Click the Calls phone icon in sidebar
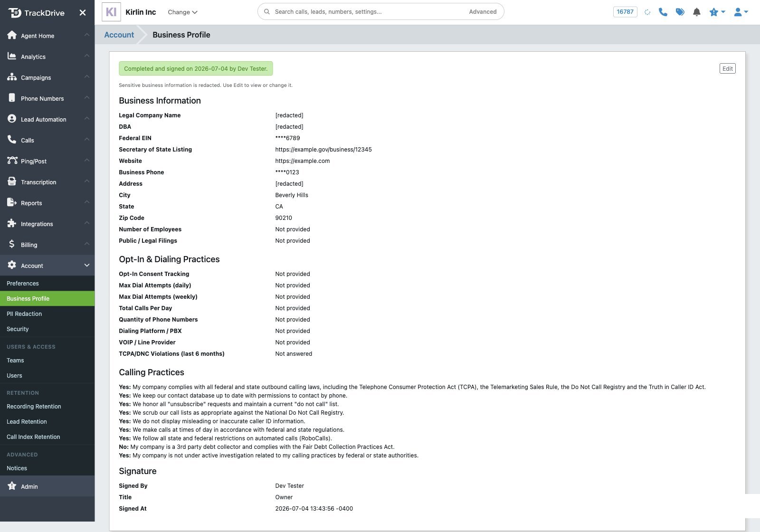760x532 pixels. pos(12,140)
